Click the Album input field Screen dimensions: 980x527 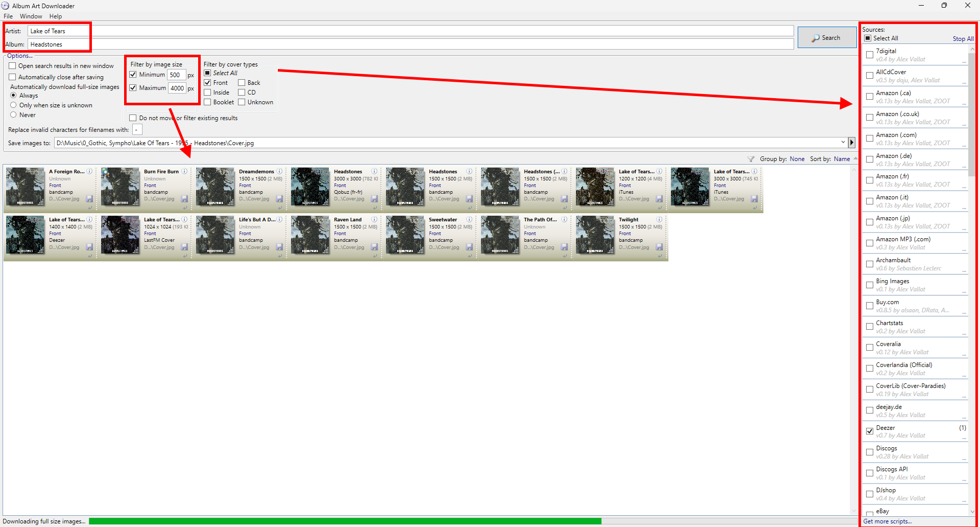[411, 44]
